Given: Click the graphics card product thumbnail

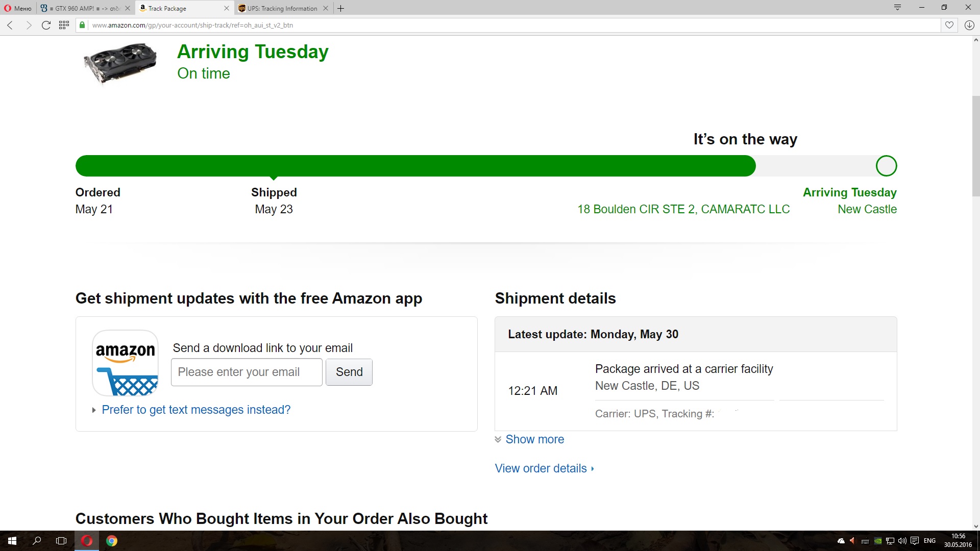Looking at the screenshot, I should click(120, 62).
